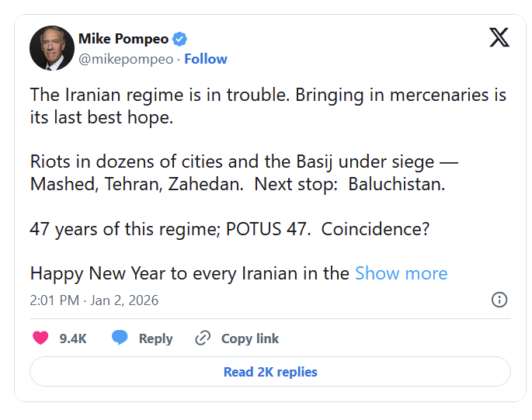Select the Reply label

tap(155, 338)
